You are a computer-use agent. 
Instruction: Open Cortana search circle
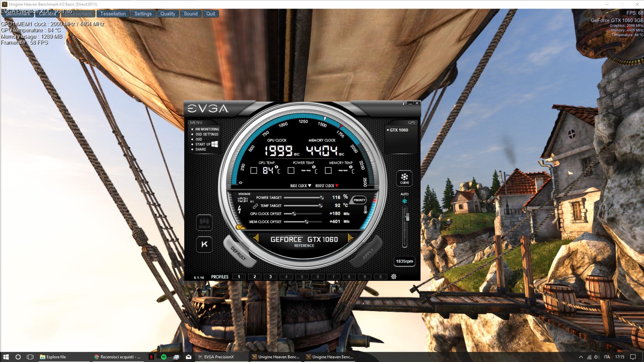tap(18, 357)
